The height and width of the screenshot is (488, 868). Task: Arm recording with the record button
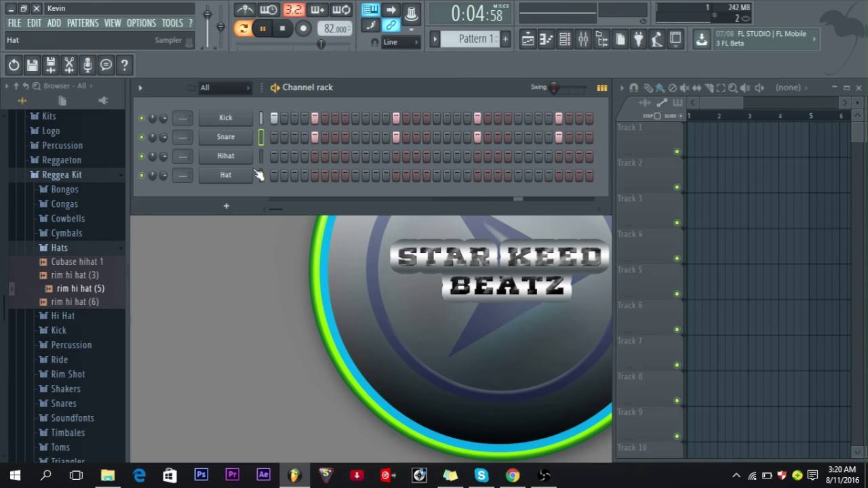click(304, 28)
